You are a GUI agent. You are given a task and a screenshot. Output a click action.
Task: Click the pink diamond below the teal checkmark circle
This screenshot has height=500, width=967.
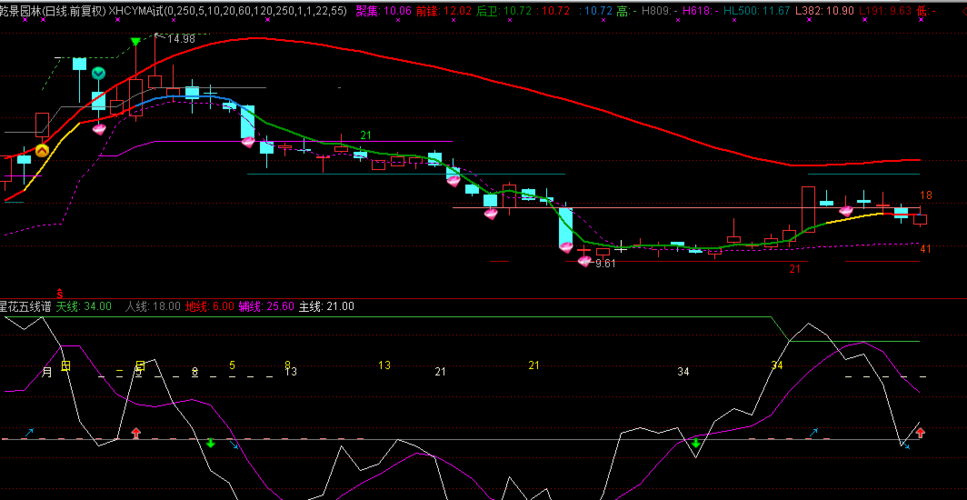click(99, 129)
